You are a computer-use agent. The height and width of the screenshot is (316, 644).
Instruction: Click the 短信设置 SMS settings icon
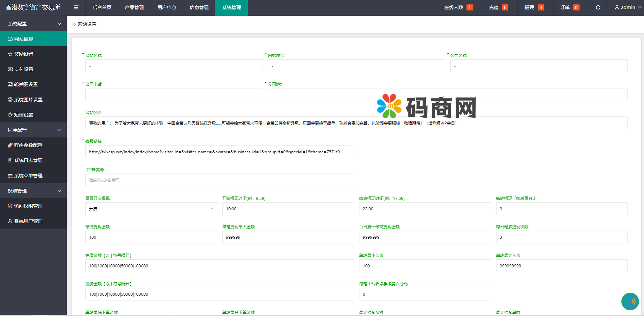tap(10, 114)
